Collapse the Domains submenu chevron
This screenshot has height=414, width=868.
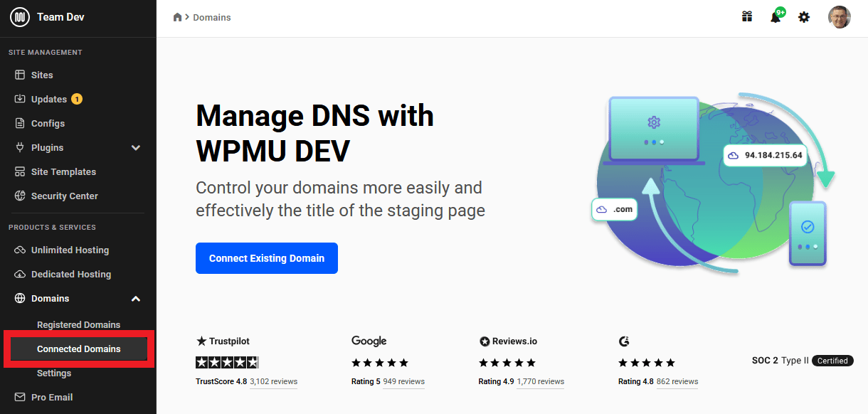136,298
